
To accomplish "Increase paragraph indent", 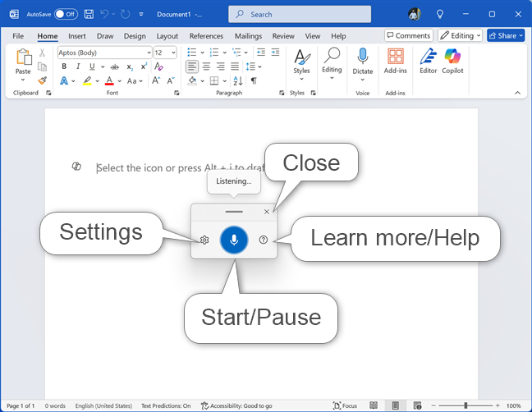I will tap(276, 53).
